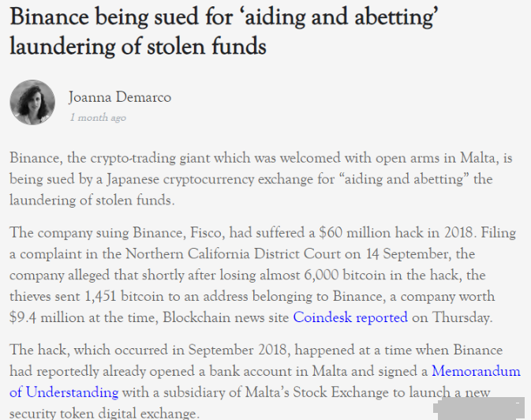Click the opening paragraph line starting "Binance, the crypto-trading giant"
Image resolution: width=531 pixels, height=420 pixels.
pos(260,159)
